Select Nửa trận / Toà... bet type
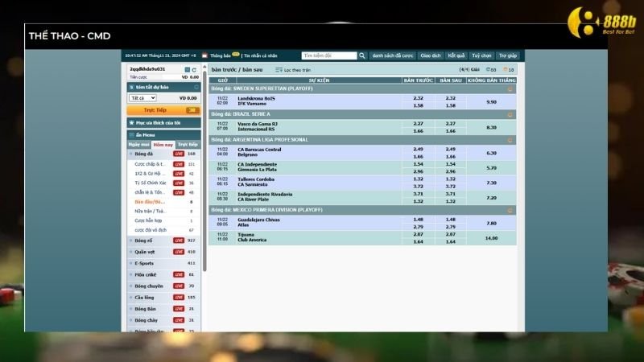 151,212
